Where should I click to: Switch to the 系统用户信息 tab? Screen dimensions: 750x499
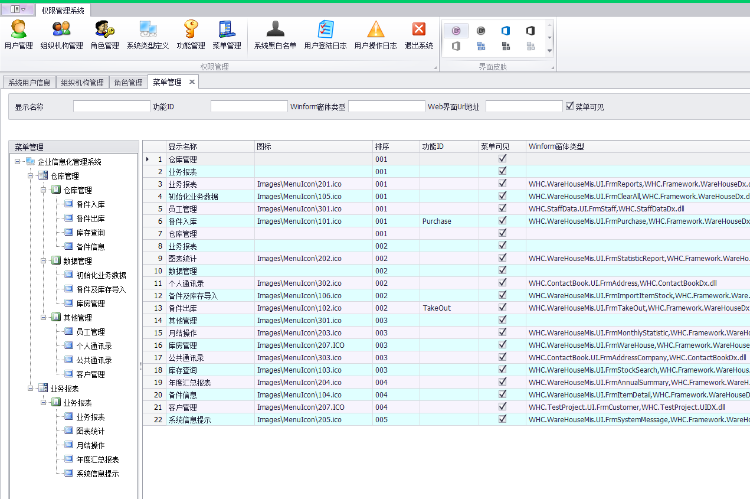pos(29,82)
